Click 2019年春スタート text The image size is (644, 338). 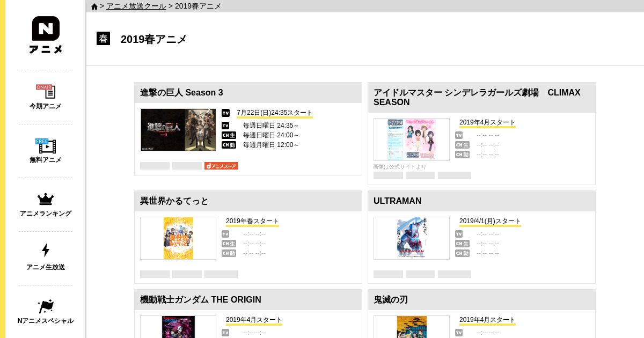click(x=252, y=221)
